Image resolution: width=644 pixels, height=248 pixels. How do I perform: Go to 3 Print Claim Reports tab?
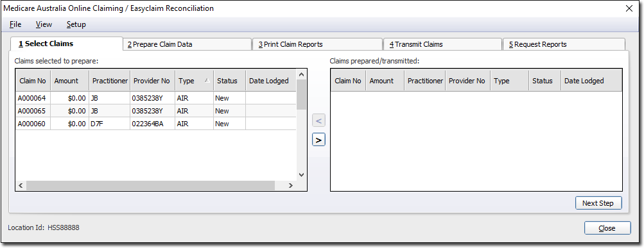coord(317,44)
